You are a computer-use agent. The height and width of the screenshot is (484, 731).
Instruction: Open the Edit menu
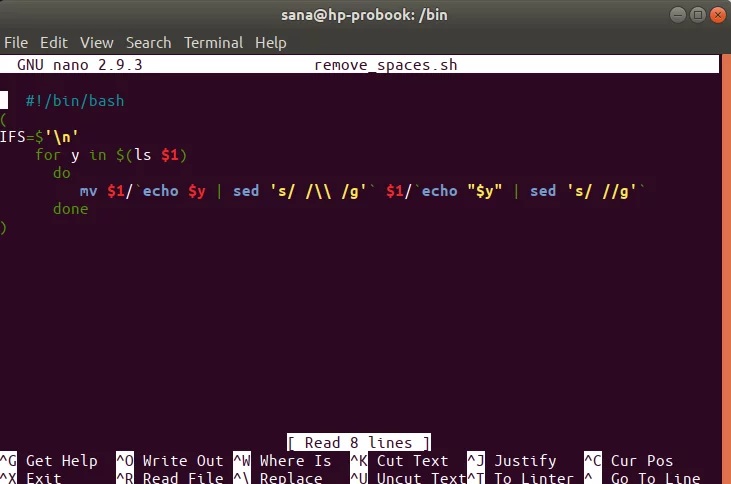[54, 42]
